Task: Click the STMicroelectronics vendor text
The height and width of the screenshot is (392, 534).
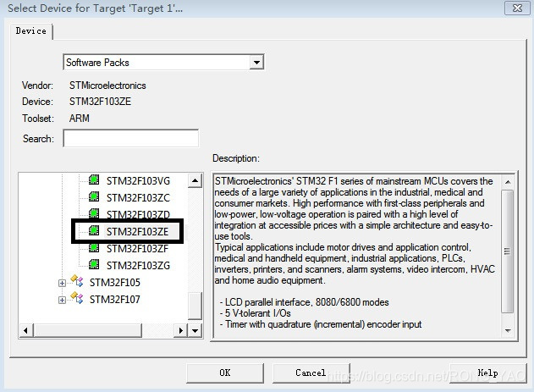Action: pyautogui.click(x=107, y=86)
